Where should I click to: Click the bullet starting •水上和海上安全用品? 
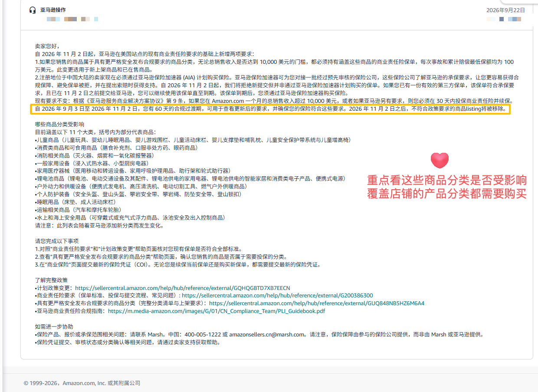pos(130,218)
